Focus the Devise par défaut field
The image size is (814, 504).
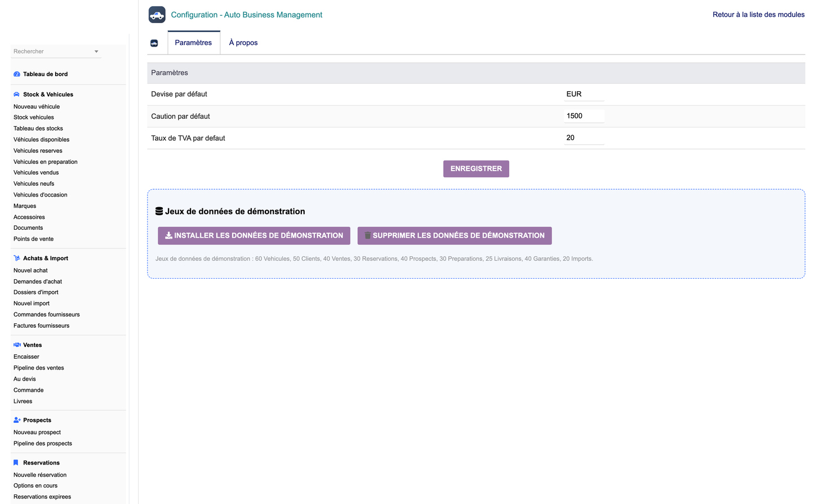(x=584, y=94)
